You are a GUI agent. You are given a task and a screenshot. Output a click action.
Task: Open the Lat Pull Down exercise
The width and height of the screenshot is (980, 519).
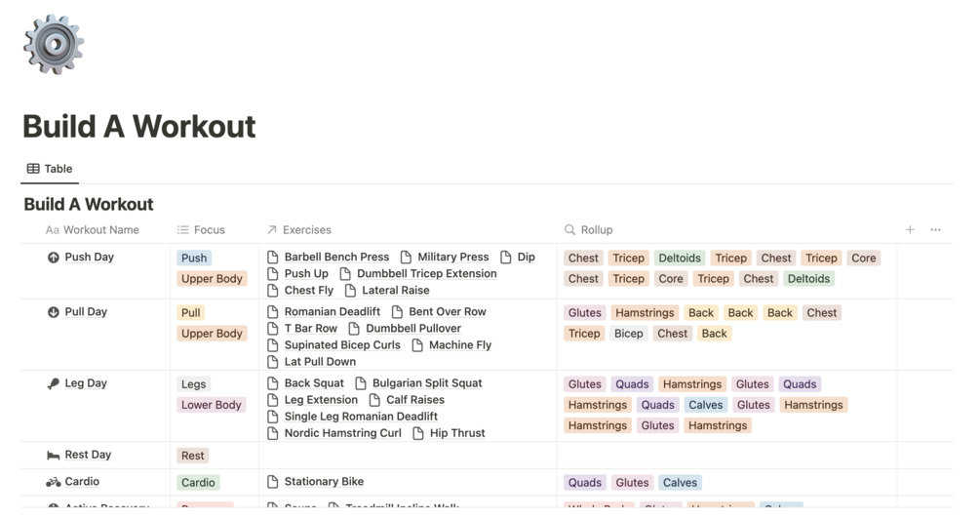pyautogui.click(x=320, y=362)
